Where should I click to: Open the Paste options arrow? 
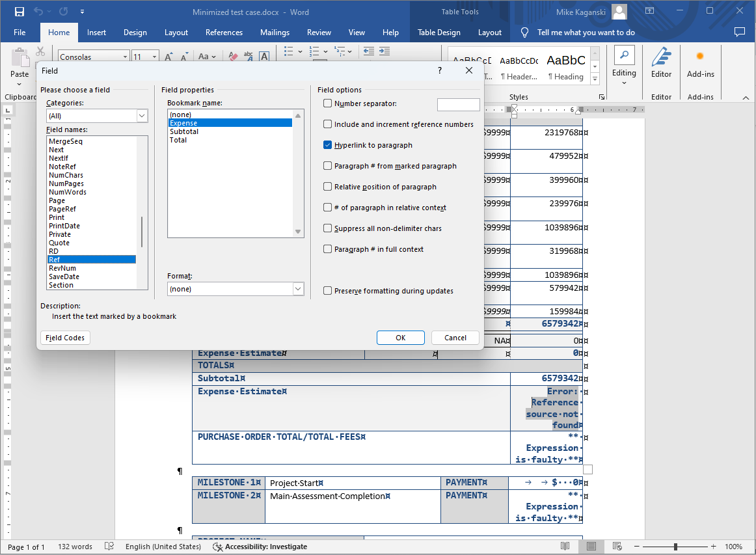[20, 84]
